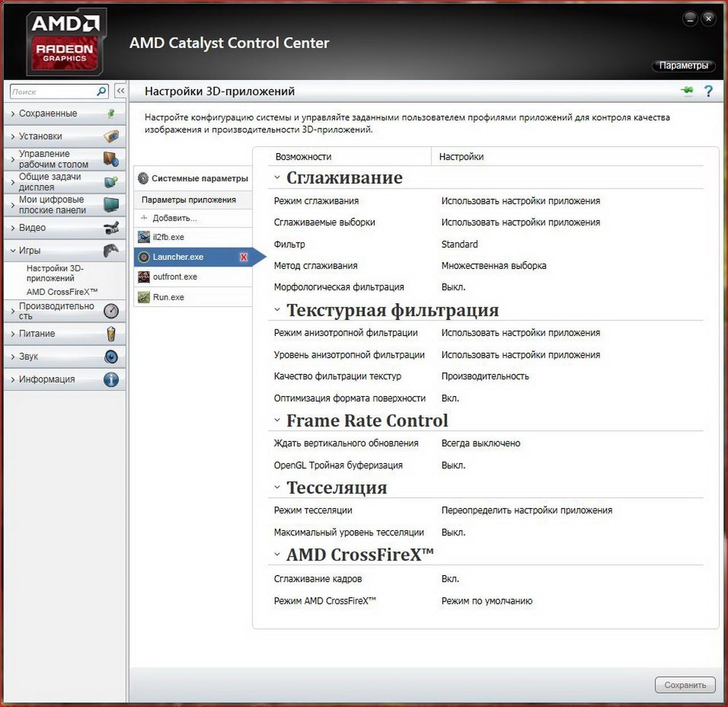Click the green pin icon in header
Image resolution: width=728 pixels, height=707 pixels.
pos(687,90)
